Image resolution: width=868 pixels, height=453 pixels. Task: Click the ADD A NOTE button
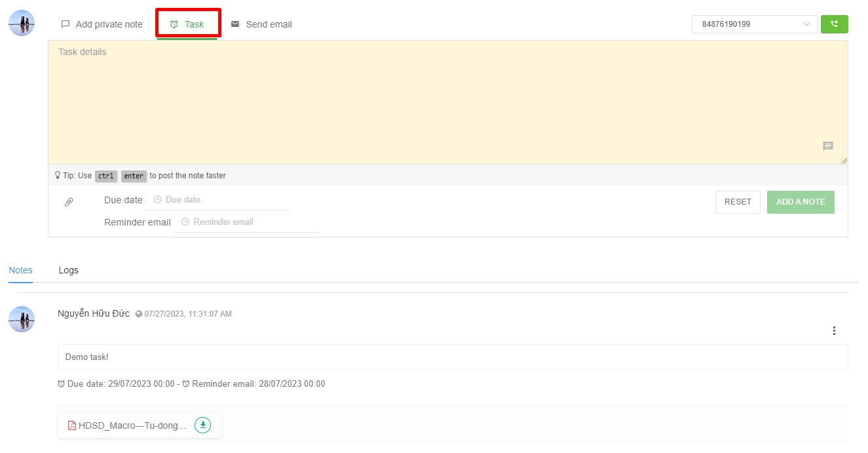coord(801,202)
